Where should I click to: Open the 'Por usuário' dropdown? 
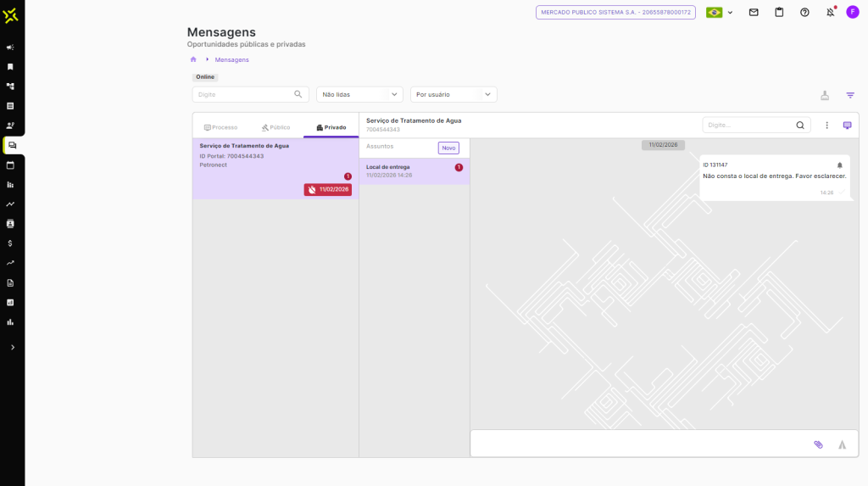pyautogui.click(x=453, y=95)
